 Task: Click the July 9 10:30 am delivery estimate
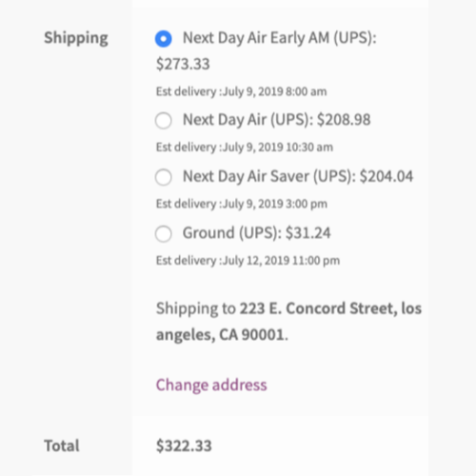pyautogui.click(x=245, y=148)
